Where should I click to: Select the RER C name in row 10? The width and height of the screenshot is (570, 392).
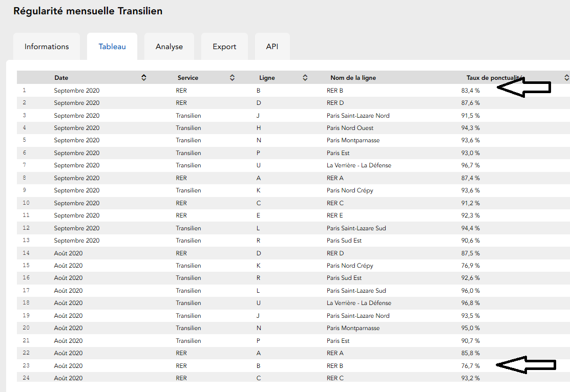(335, 203)
